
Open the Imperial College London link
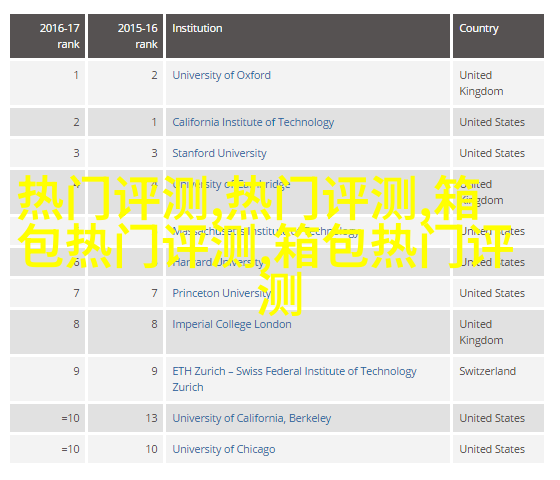(232, 324)
